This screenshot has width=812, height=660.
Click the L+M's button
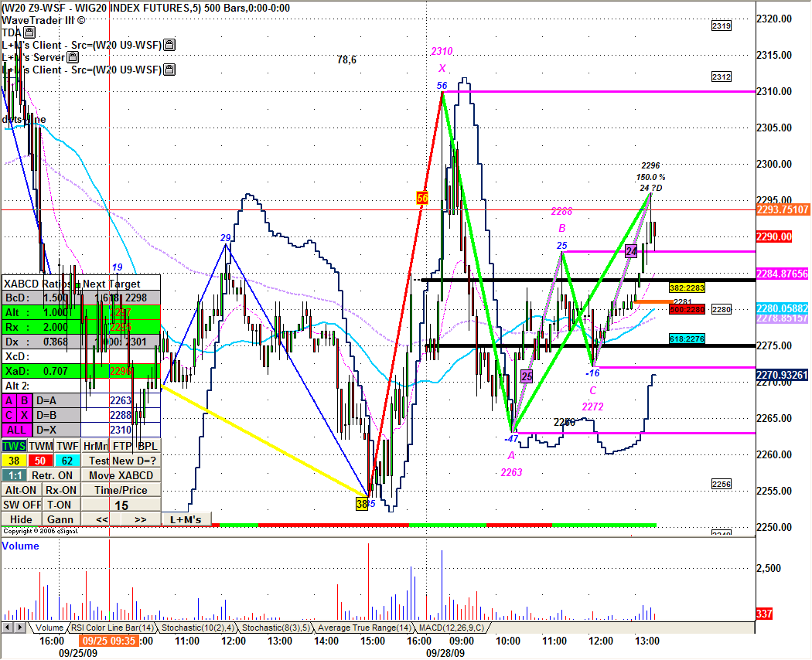pyautogui.click(x=186, y=519)
